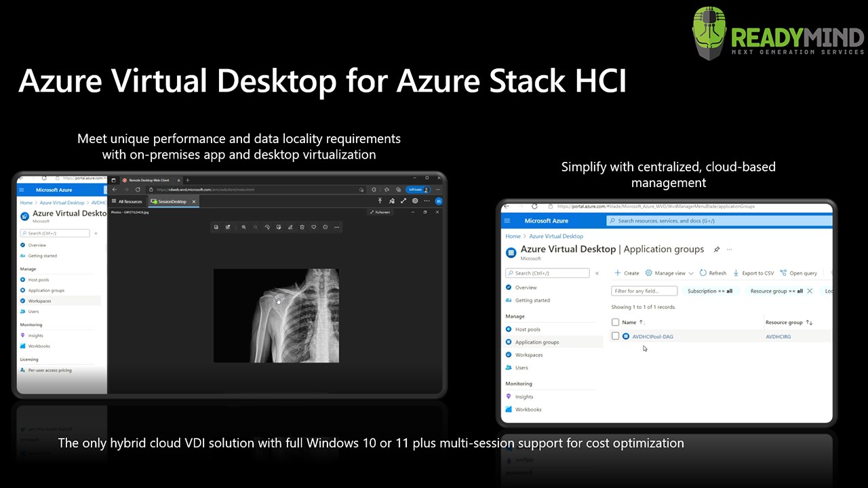Click the draw pen icon in the Photos toolbar
The width and height of the screenshot is (868, 488).
(x=290, y=227)
